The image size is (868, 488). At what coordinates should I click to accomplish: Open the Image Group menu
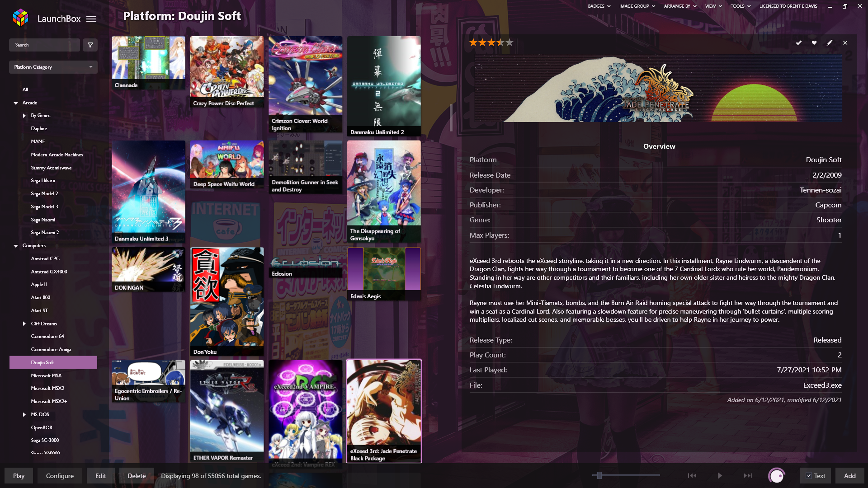(637, 6)
